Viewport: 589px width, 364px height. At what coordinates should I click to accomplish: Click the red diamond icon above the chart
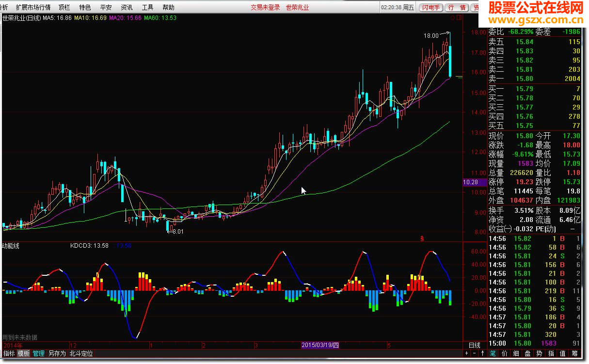coord(453,17)
